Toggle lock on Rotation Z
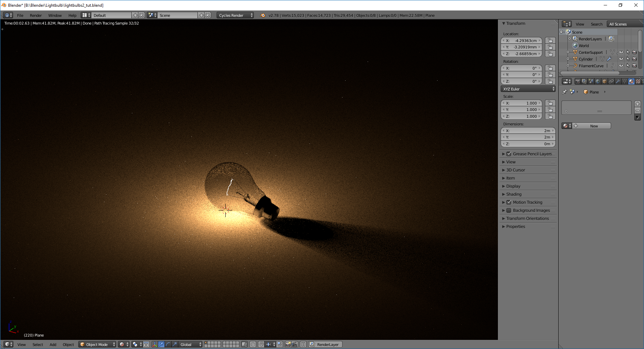The width and height of the screenshot is (644, 349). click(x=550, y=81)
